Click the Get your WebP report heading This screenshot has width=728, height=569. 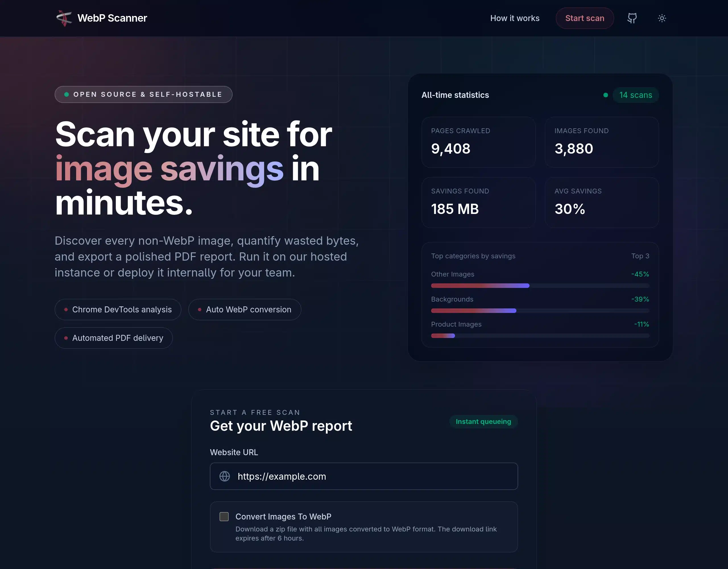click(x=281, y=426)
